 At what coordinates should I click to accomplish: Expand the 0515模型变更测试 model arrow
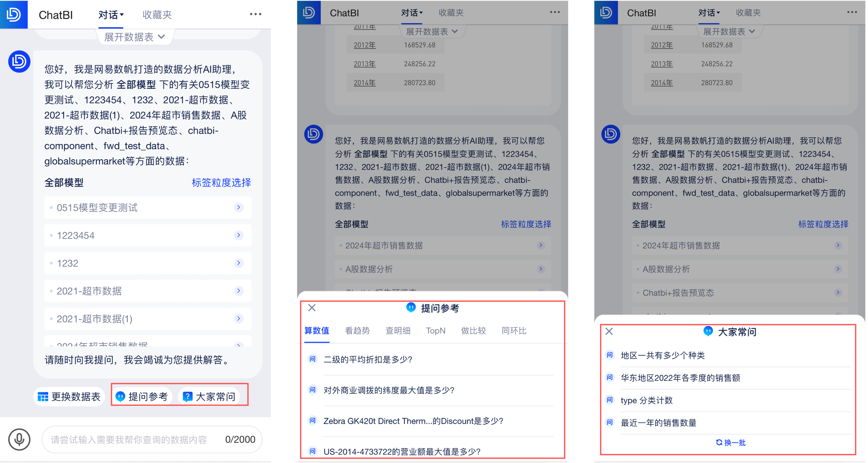click(239, 207)
